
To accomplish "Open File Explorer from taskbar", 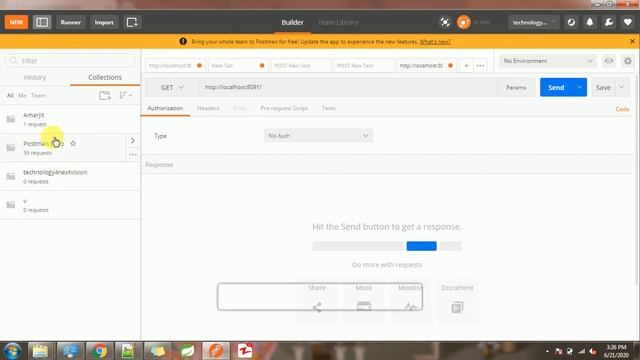I will pos(40,351).
